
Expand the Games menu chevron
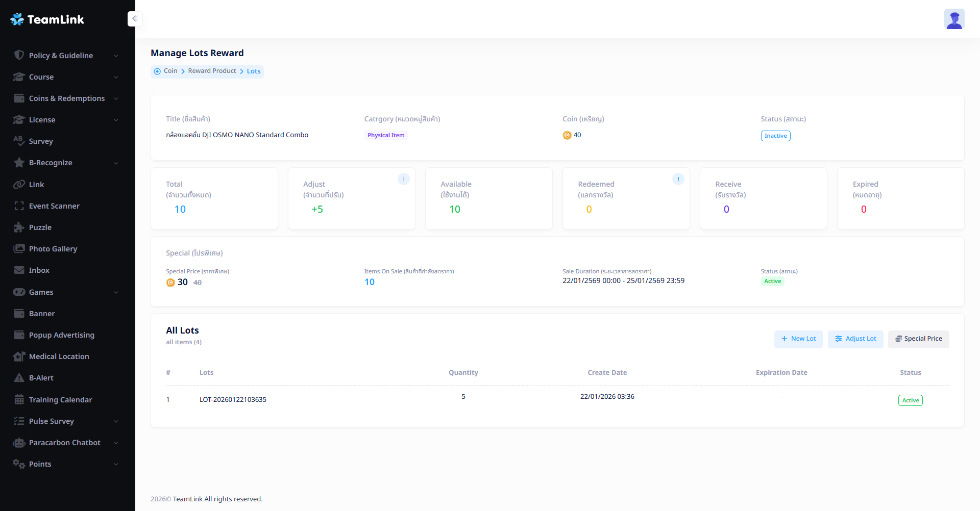pos(116,292)
